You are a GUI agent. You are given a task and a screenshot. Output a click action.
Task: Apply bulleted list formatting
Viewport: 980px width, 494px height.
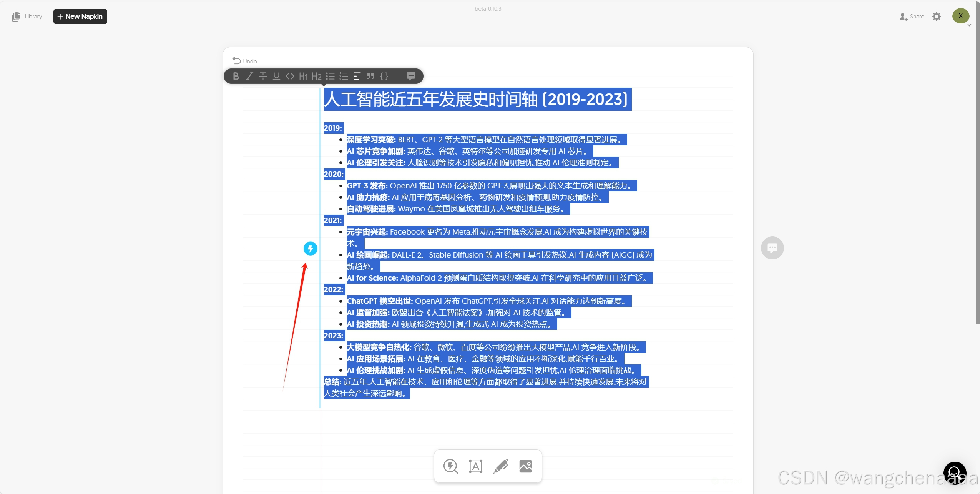point(330,76)
